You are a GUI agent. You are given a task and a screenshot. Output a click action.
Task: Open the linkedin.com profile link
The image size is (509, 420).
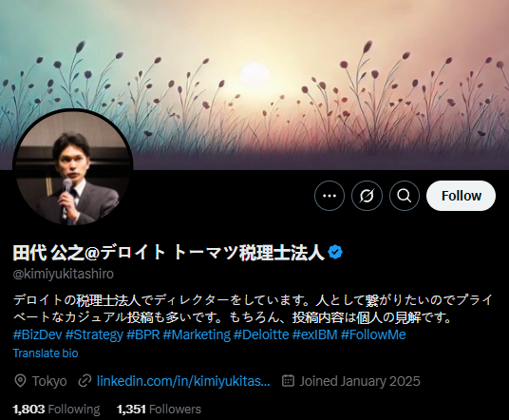pyautogui.click(x=183, y=381)
